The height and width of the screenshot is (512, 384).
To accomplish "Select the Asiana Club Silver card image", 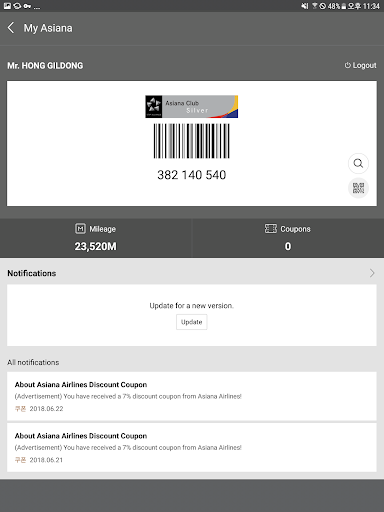I will pyautogui.click(x=192, y=107).
